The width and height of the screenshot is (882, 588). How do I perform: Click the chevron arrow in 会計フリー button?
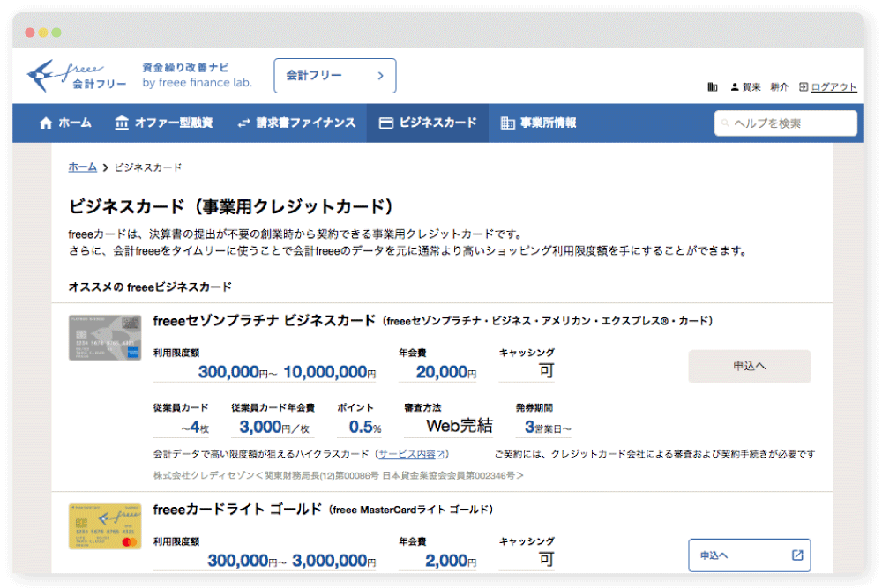(381, 75)
